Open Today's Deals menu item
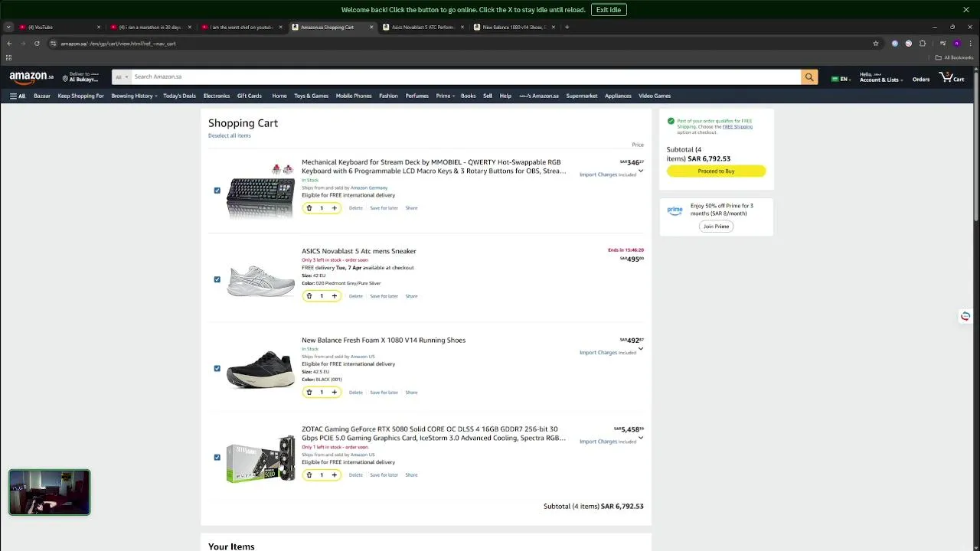This screenshot has height=551, width=980. click(x=179, y=96)
